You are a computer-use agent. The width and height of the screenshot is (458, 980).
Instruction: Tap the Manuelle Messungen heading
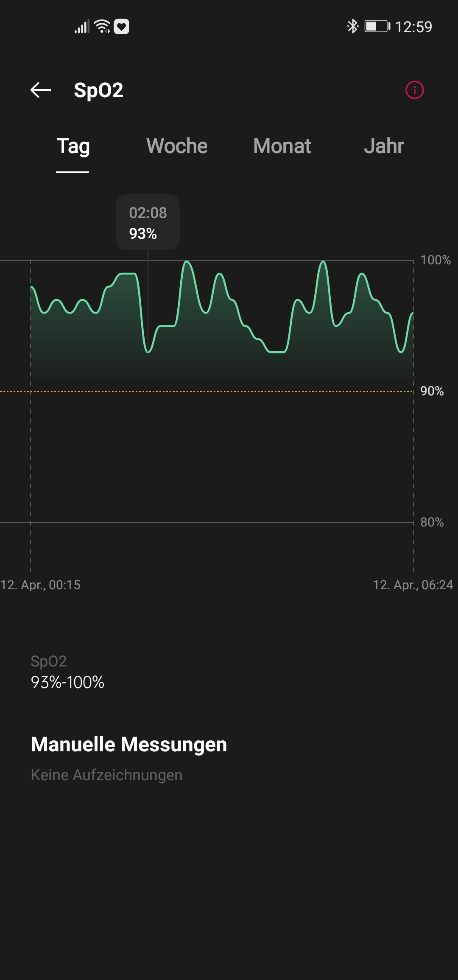(x=129, y=745)
